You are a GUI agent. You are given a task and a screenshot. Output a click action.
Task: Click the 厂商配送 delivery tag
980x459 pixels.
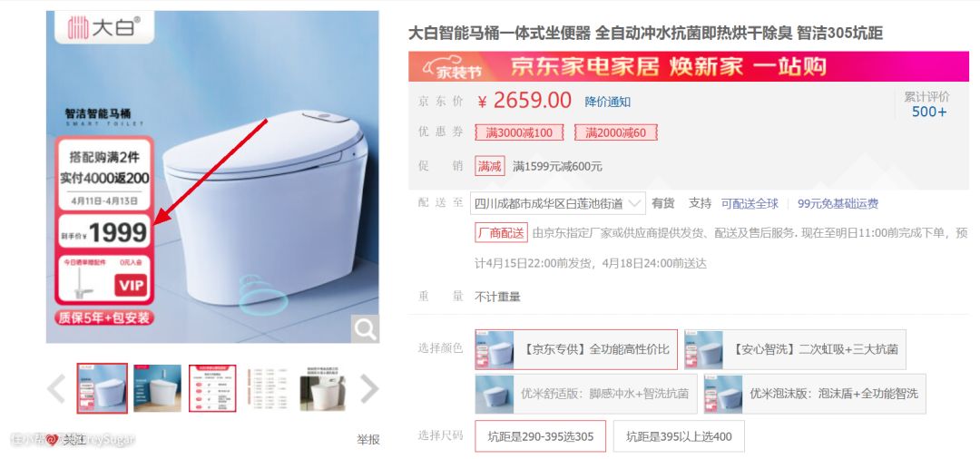tap(501, 233)
